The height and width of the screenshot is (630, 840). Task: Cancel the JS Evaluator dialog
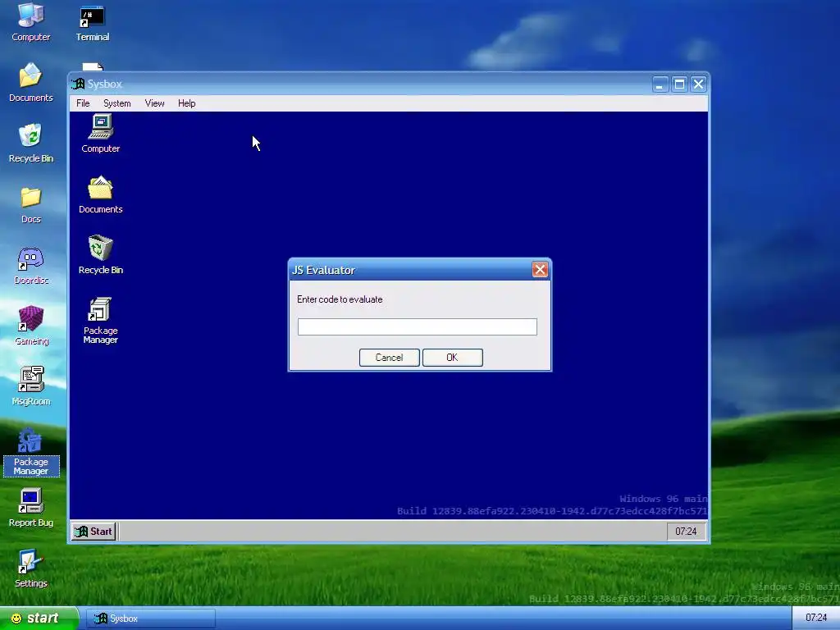coord(389,358)
